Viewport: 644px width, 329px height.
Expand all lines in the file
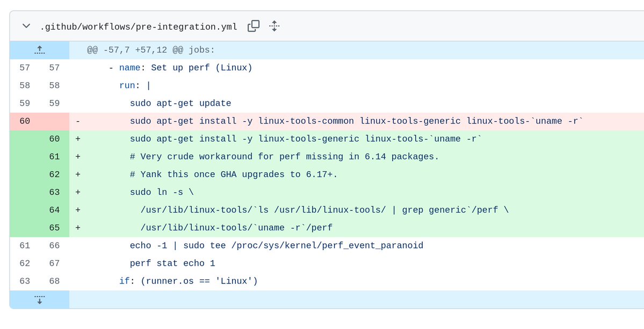(274, 26)
